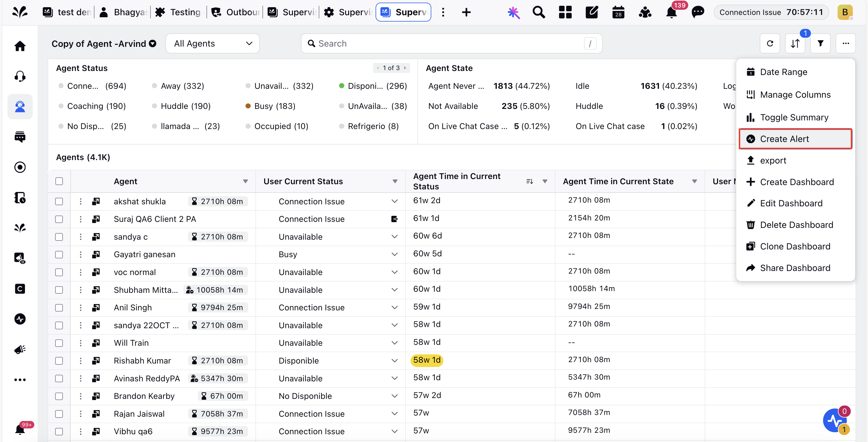Screen dimensions: 868x442
Task: Choose Manage Columns menu option
Action: 795,95
